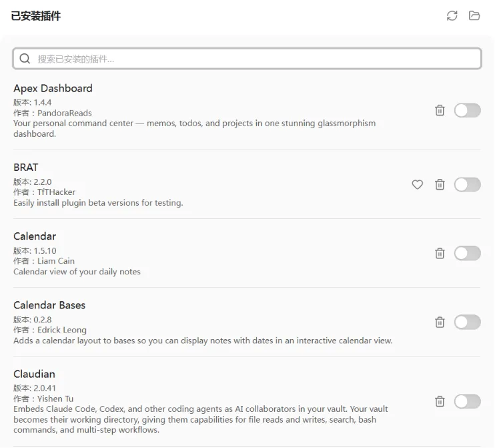Click the version 1.5.10 text
The image size is (495, 448).
[35, 251]
